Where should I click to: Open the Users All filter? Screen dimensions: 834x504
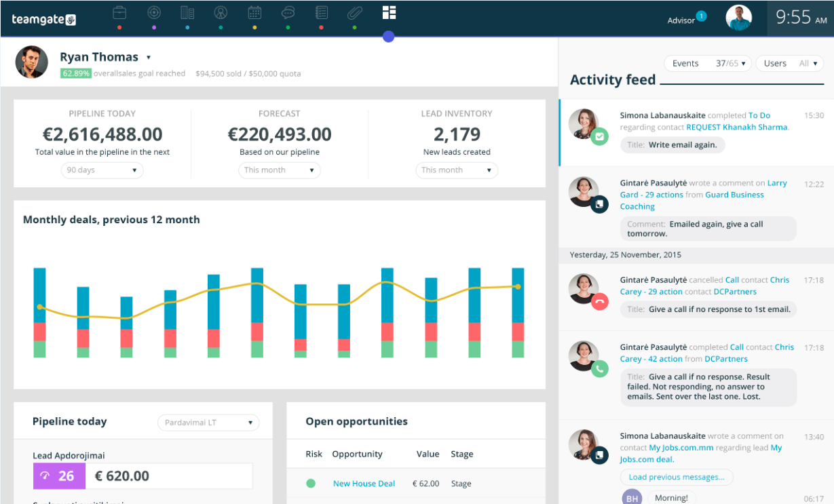tap(789, 62)
